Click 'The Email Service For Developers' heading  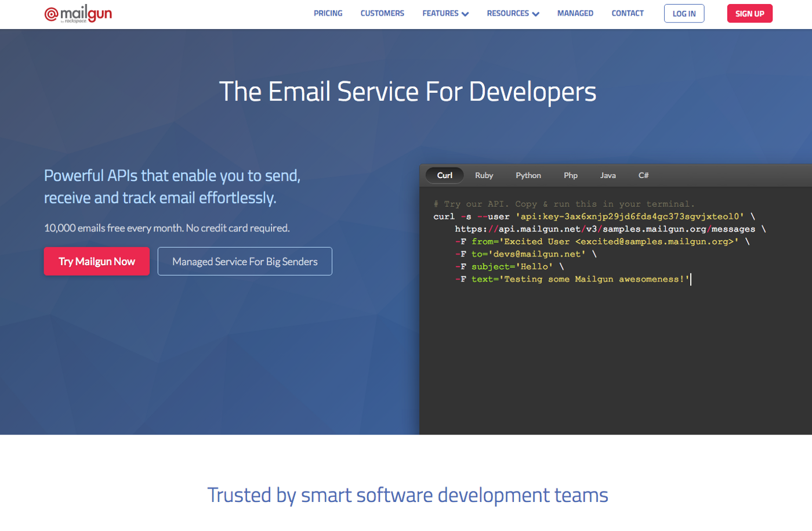click(x=407, y=92)
